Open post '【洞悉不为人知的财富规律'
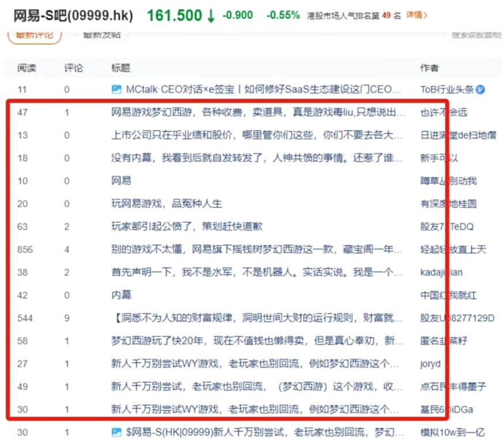This screenshot has width=502, height=448. [257, 318]
